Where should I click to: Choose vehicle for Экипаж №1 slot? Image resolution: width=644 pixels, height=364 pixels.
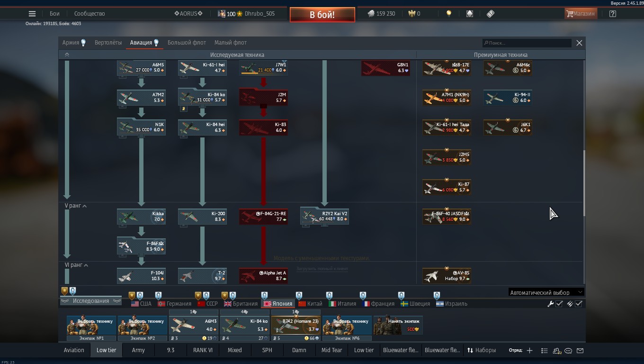[x=91, y=326]
